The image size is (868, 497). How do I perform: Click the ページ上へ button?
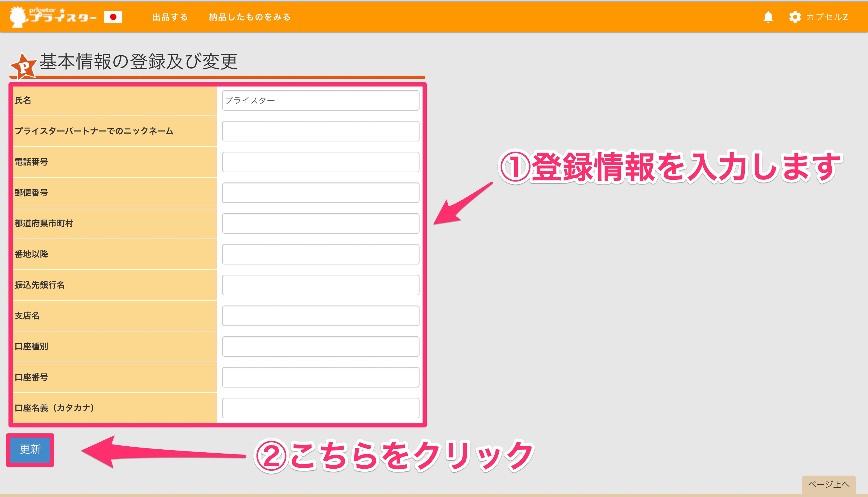tap(829, 484)
